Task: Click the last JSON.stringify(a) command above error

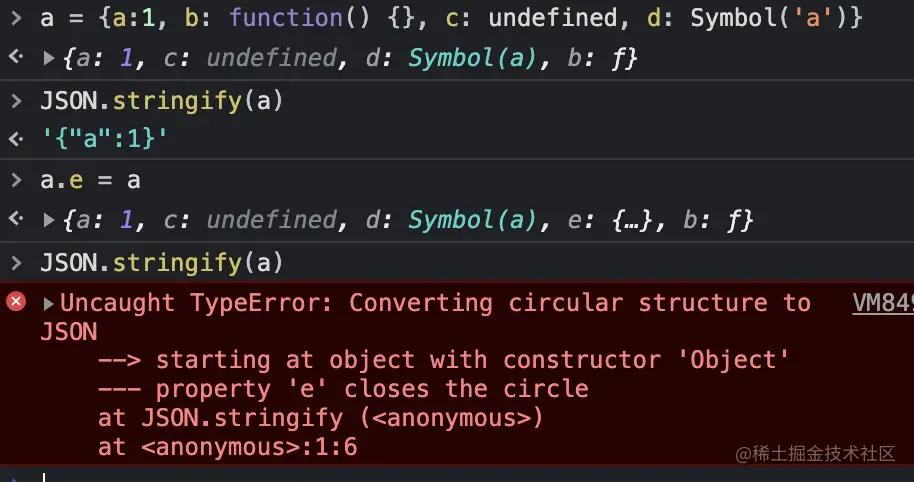Action: click(x=162, y=263)
